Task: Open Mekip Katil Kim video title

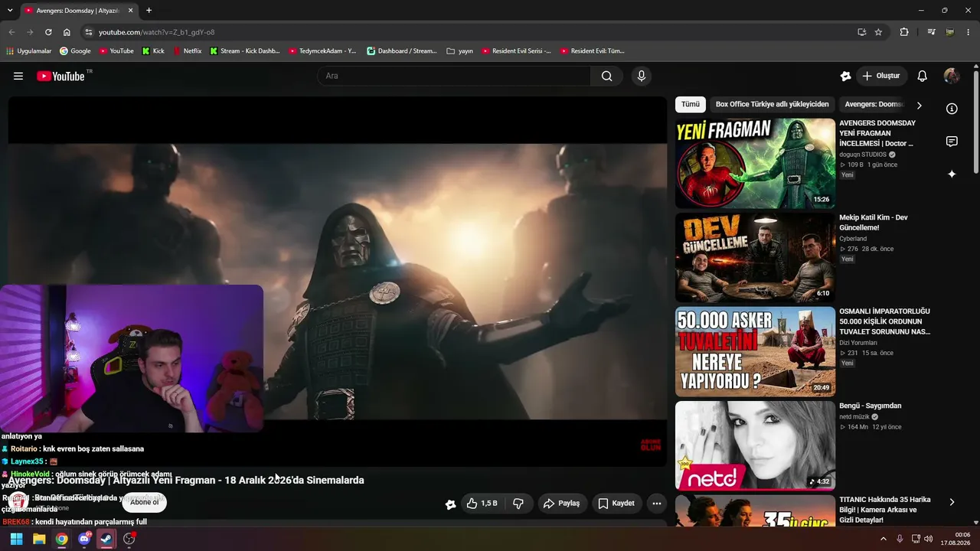Action: (874, 223)
